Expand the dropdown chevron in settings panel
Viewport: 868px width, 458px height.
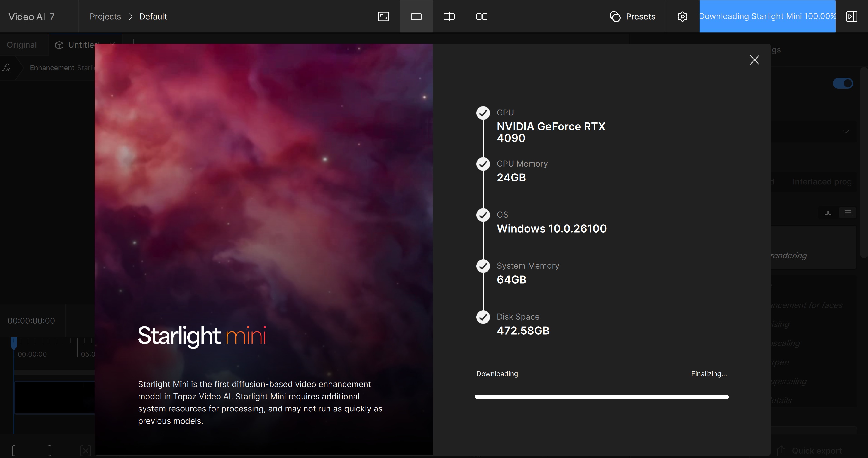(845, 131)
